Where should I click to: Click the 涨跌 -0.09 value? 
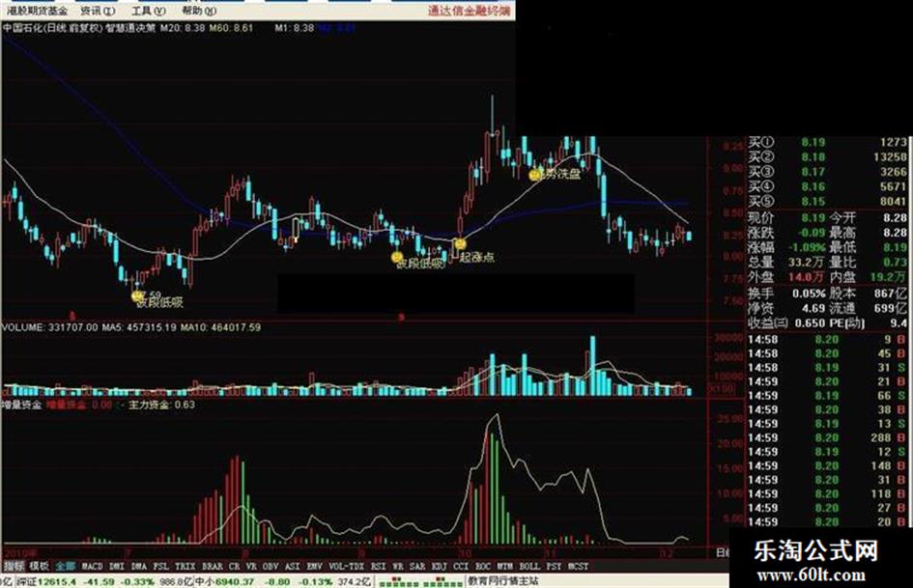[812, 233]
